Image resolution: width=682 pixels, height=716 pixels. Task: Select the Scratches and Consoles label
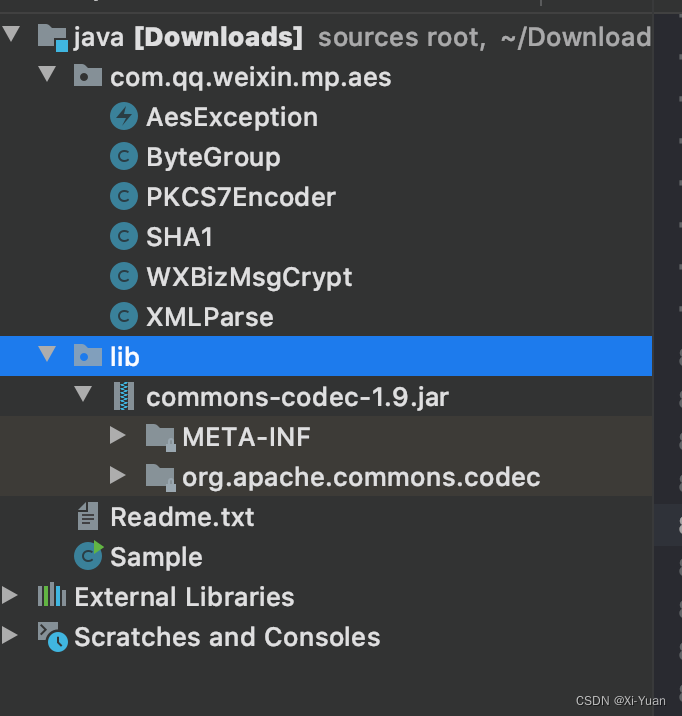(227, 637)
